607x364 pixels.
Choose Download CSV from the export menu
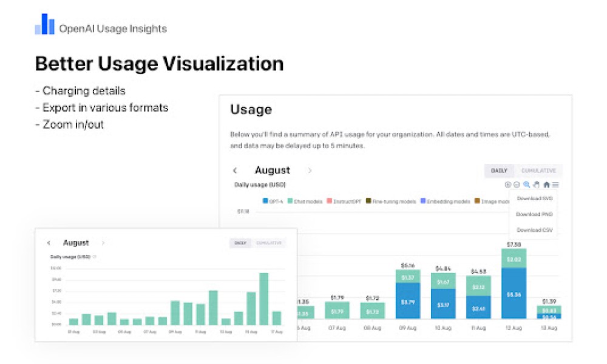coord(535,230)
